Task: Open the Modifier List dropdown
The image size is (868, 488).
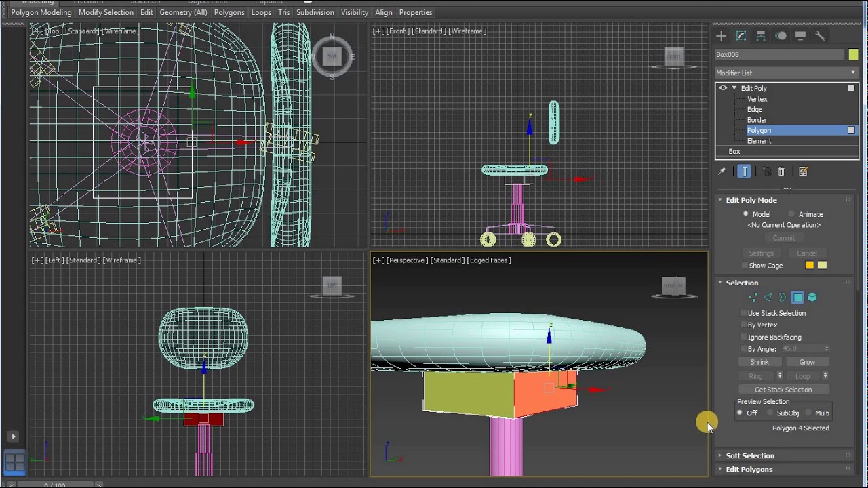Action: coord(787,73)
